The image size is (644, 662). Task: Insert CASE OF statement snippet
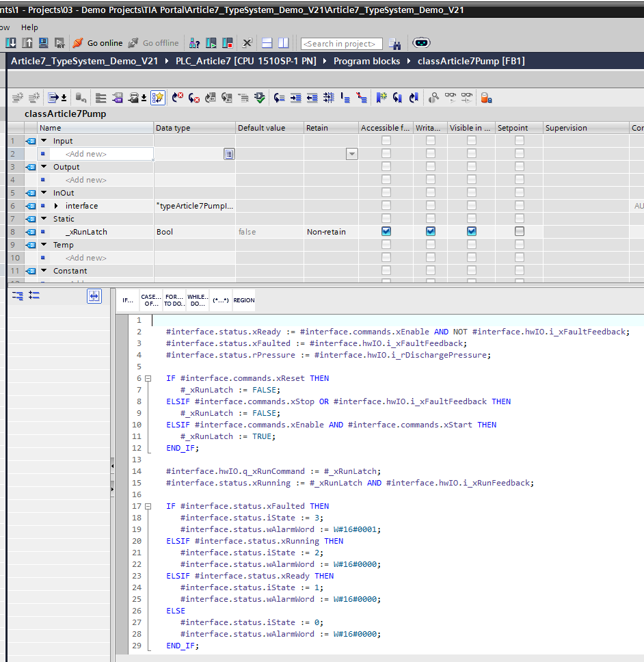tap(151, 300)
